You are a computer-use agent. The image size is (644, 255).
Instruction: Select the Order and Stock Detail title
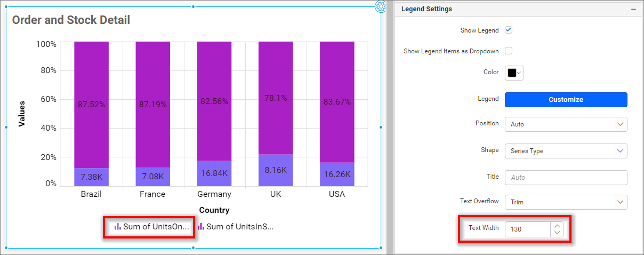click(71, 20)
